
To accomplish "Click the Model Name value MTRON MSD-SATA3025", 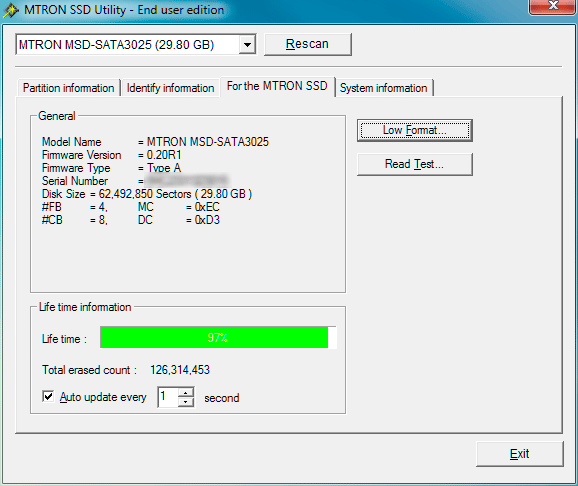I will point(208,142).
